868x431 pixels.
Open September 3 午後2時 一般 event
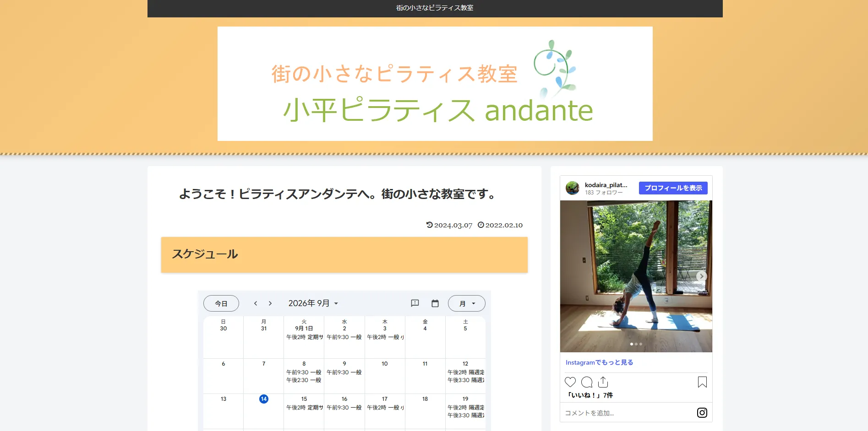pyautogui.click(x=385, y=337)
